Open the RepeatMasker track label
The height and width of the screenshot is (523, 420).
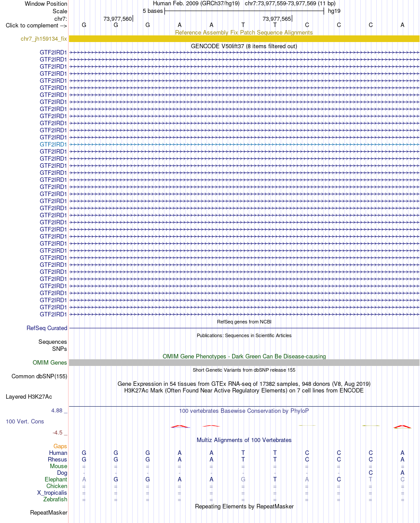(x=49, y=513)
